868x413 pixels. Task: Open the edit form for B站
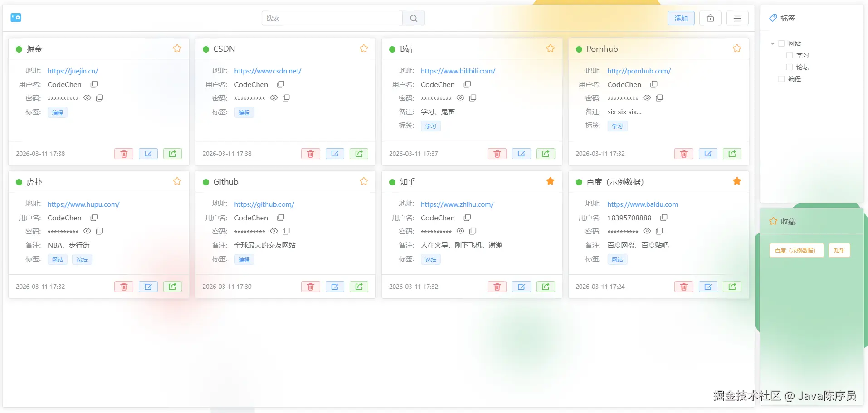522,154
